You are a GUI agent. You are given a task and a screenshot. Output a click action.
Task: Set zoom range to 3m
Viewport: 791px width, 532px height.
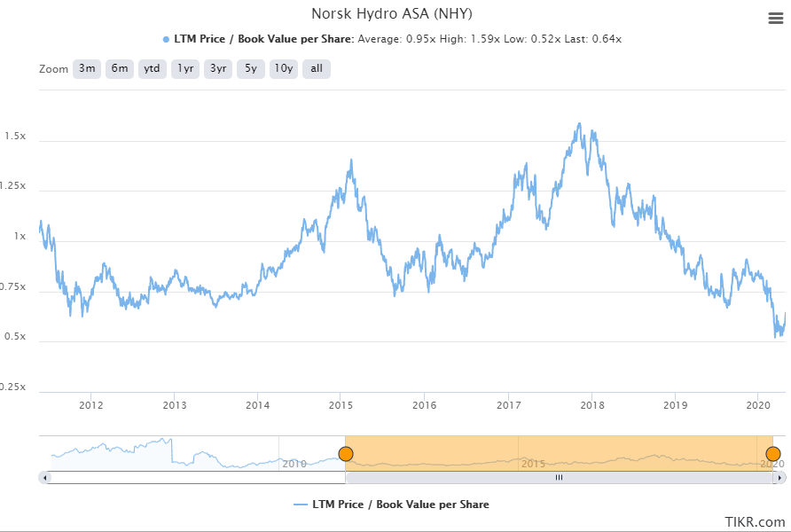pos(87,69)
